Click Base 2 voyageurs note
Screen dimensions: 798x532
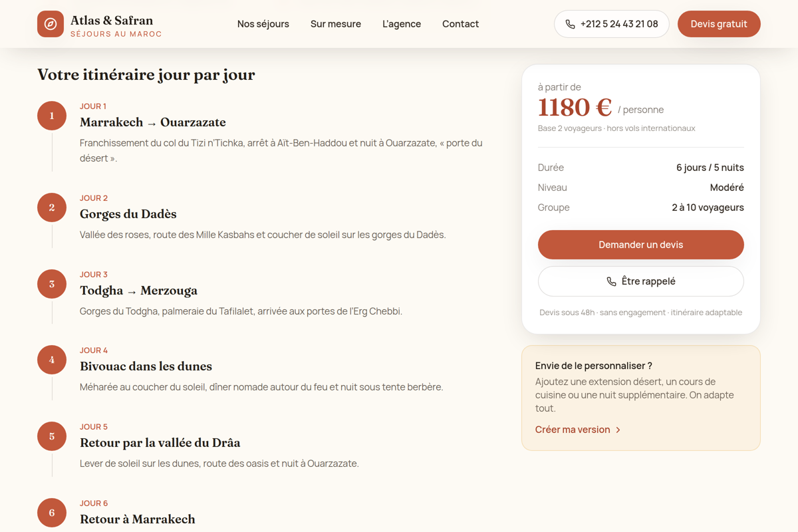(616, 128)
